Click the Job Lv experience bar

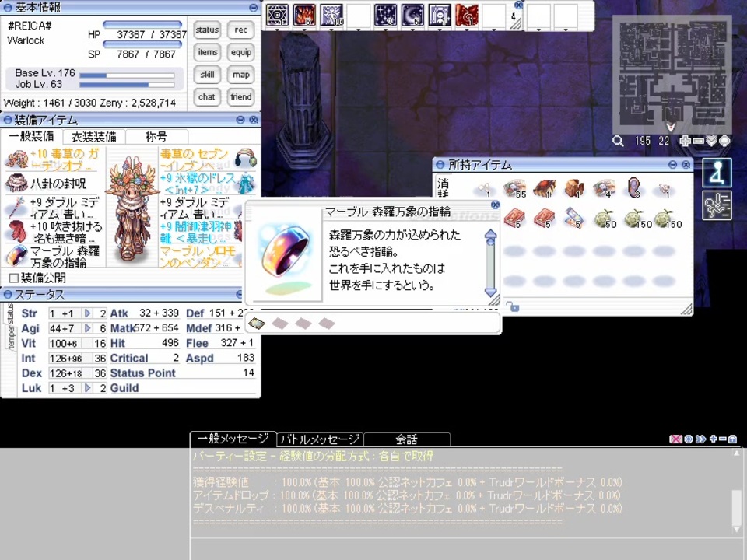click(x=127, y=85)
